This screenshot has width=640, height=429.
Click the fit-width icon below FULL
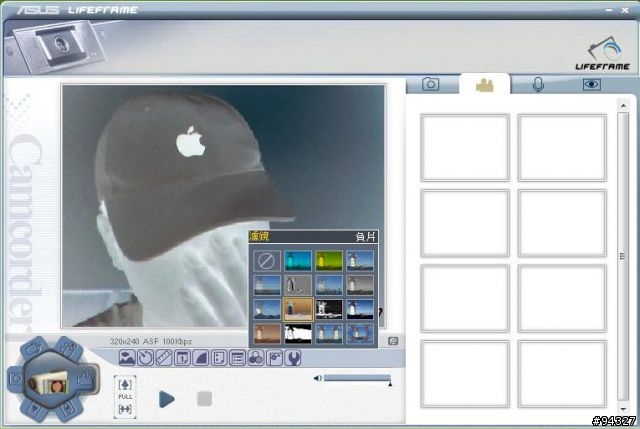(x=125, y=409)
